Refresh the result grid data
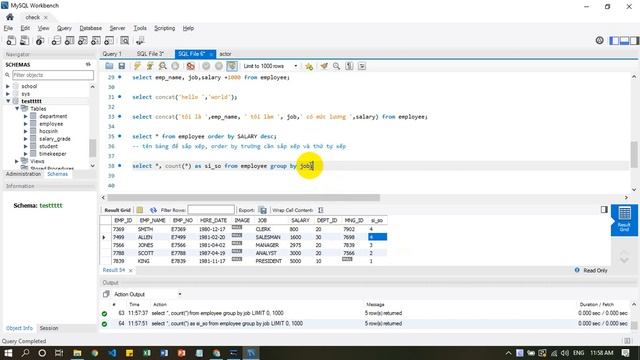Image resolution: width=640 pixels, height=360 pixels. 153,210
